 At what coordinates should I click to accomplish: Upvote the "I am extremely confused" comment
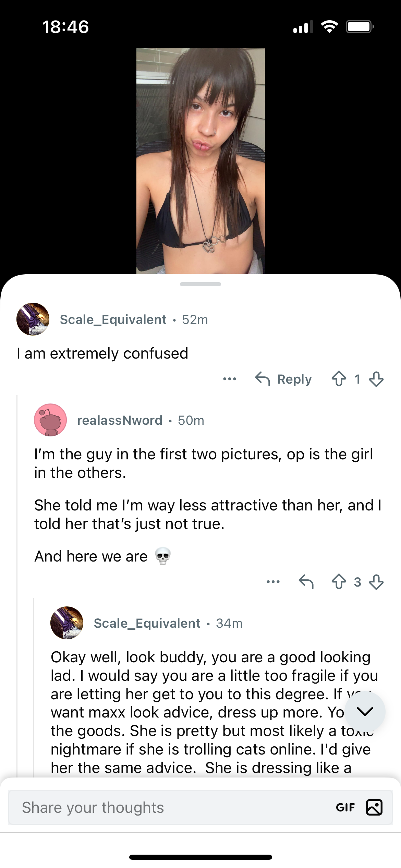coord(339,379)
